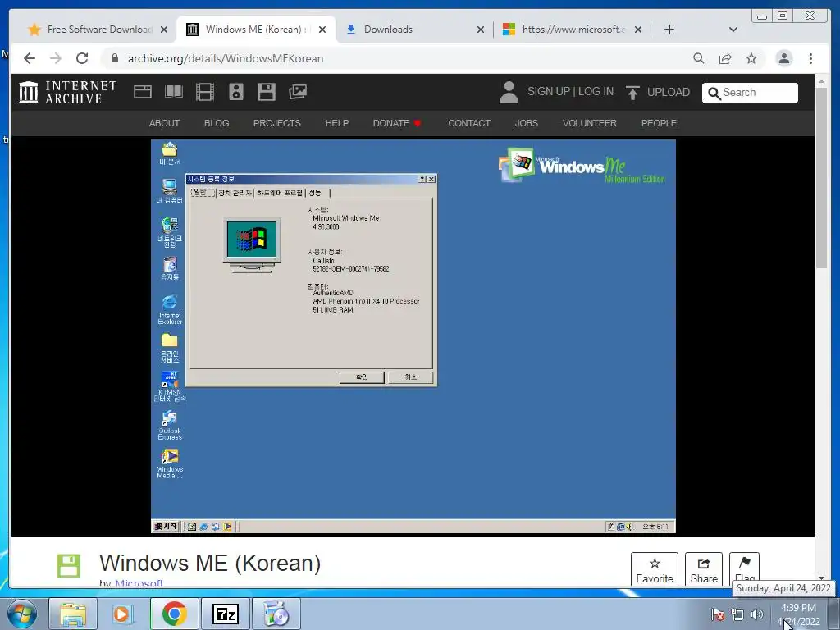Open 7-Zip from the taskbar

point(225,614)
